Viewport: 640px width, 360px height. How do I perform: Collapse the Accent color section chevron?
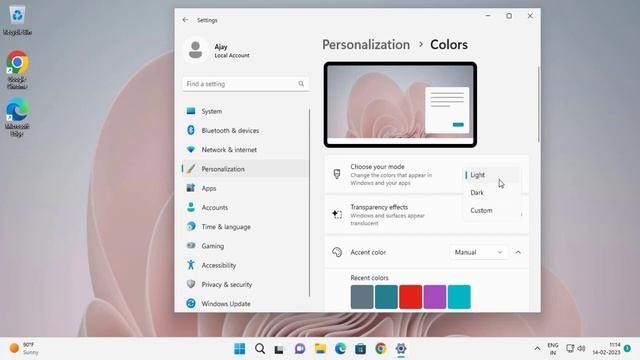coord(518,252)
